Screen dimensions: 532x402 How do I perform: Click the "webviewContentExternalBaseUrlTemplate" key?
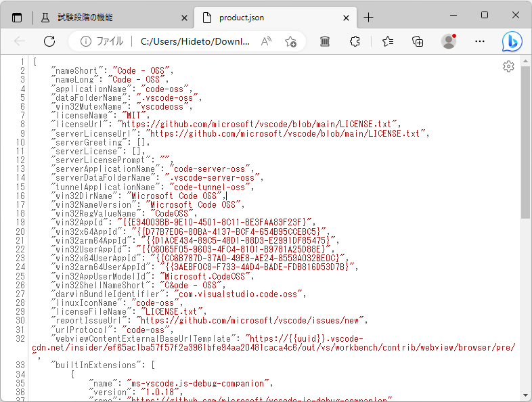coord(143,338)
